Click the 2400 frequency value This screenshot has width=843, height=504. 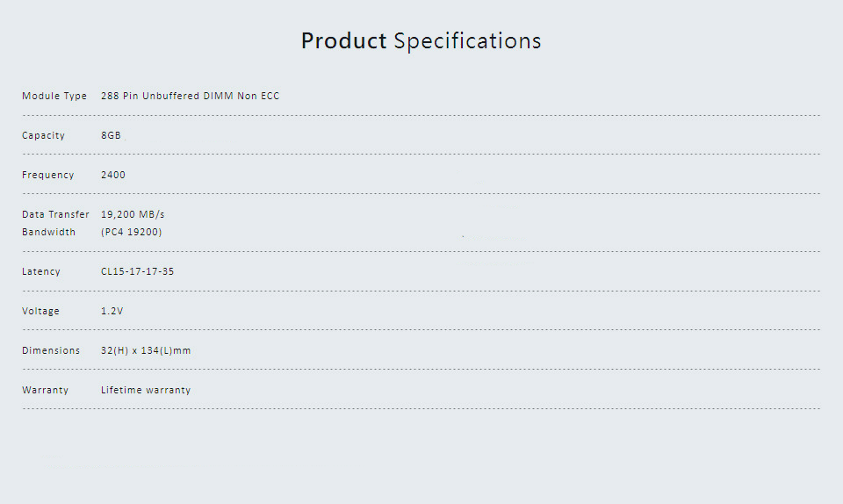(x=113, y=175)
